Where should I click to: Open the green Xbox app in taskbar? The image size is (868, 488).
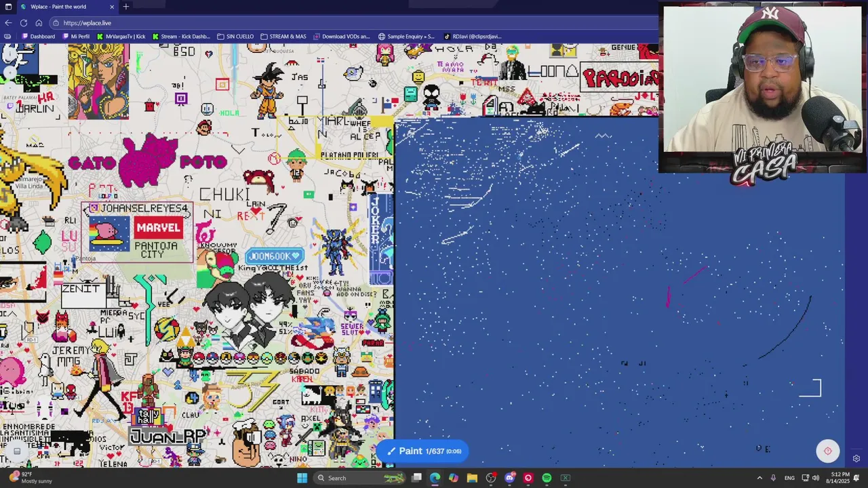coord(566,478)
